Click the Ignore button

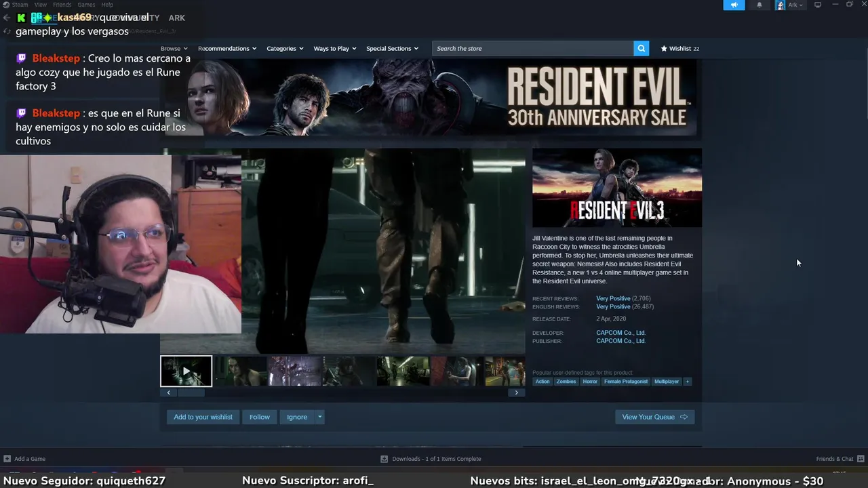(297, 417)
